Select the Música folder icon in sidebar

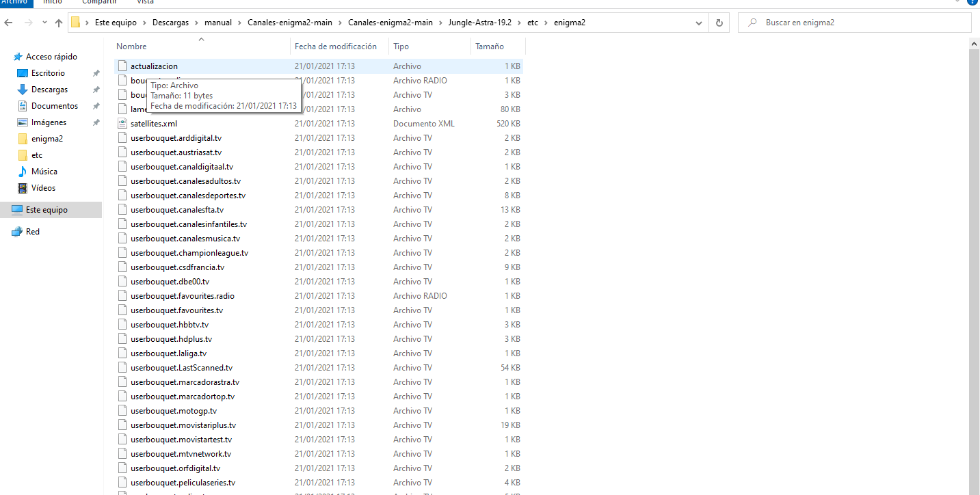pyautogui.click(x=23, y=172)
